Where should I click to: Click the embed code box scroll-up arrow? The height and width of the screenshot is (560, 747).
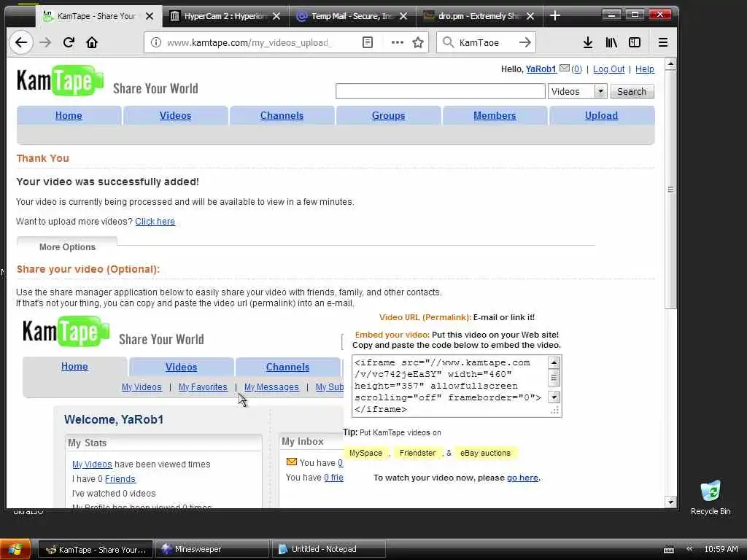[x=554, y=362]
